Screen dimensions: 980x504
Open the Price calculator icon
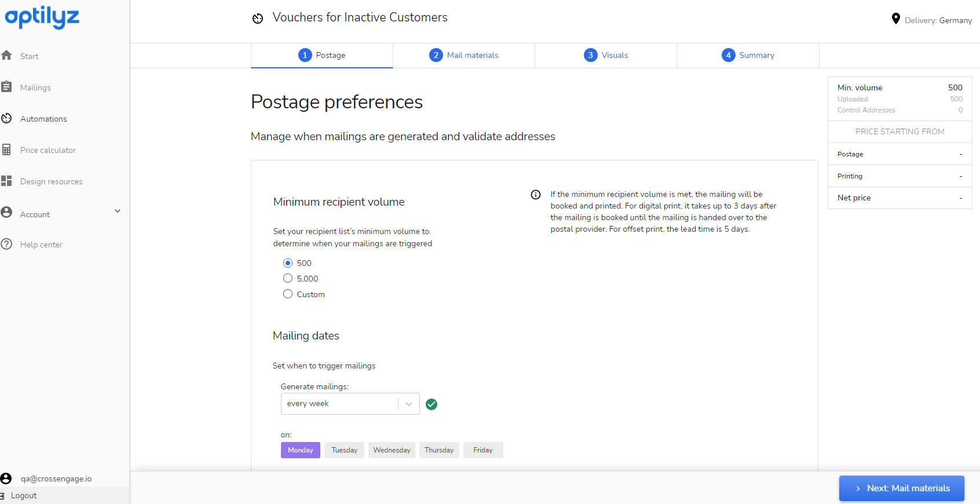click(7, 149)
